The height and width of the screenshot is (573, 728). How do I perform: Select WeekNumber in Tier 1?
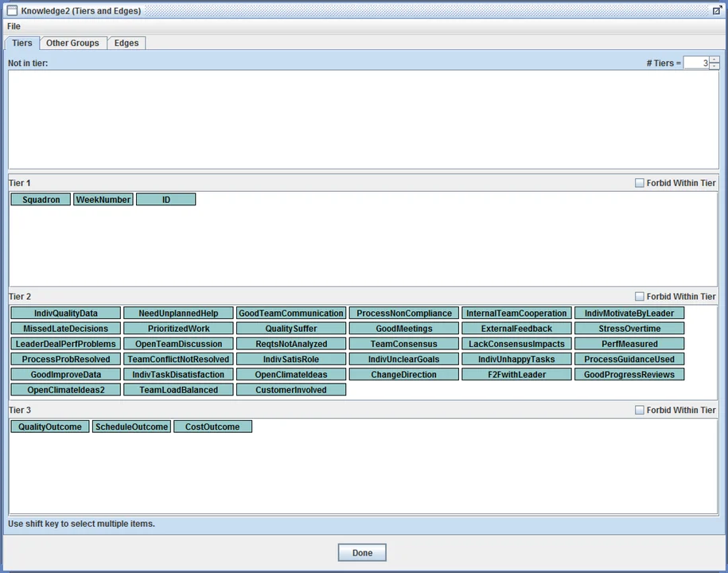click(x=103, y=199)
